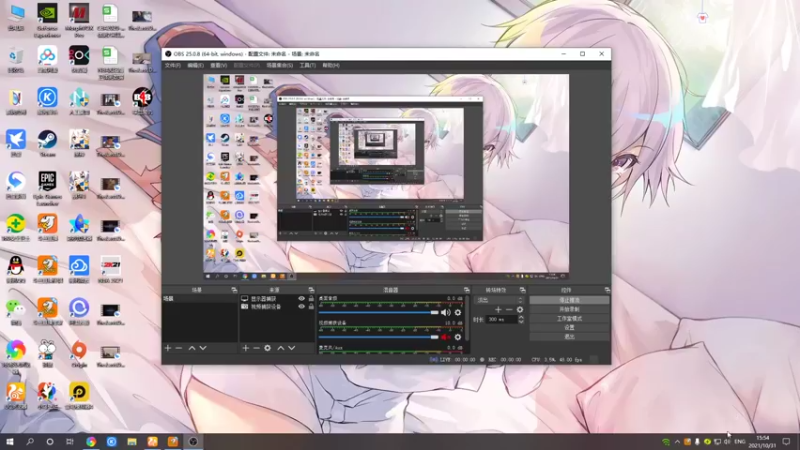Click transition duration 300 ms field
The image size is (800, 450).
pyautogui.click(x=502, y=319)
